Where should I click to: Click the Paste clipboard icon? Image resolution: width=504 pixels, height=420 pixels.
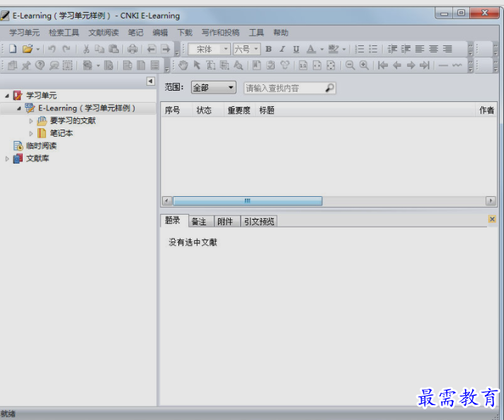(x=114, y=49)
